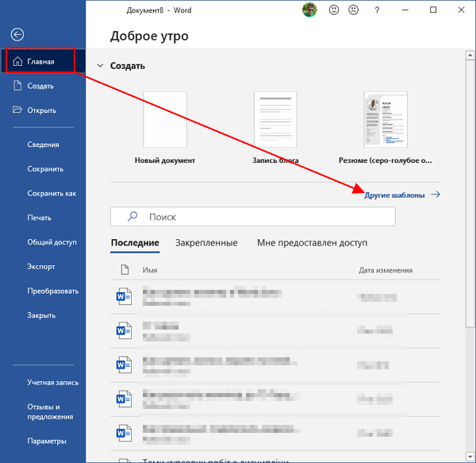The image size is (476, 463).
Task: Open the fifth recent Word document icon
Action: [x=125, y=433]
